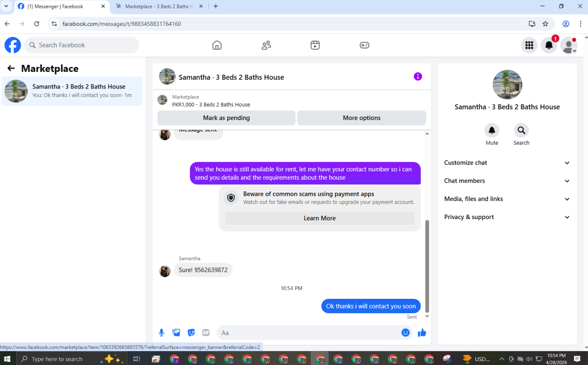588x365 pixels.
Task: View site information icon in address bar
Action: coord(54,24)
